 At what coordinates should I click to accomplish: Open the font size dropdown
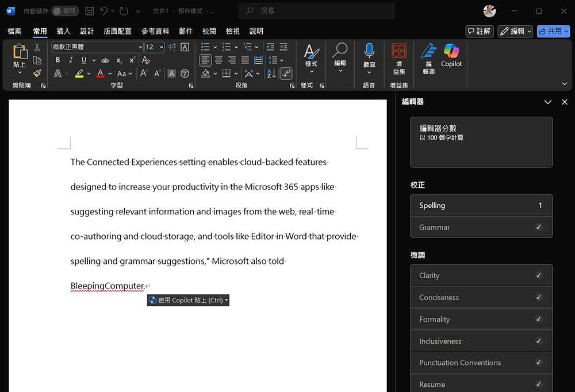[x=162, y=47]
